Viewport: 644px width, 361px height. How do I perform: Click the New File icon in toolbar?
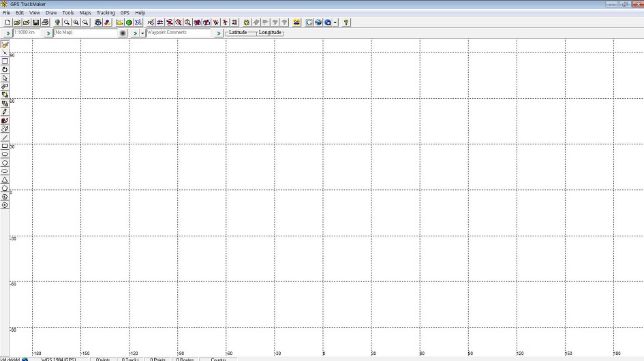click(7, 22)
